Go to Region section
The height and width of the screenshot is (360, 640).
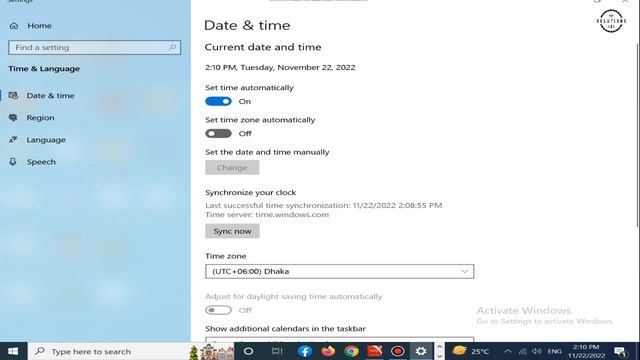(x=40, y=118)
